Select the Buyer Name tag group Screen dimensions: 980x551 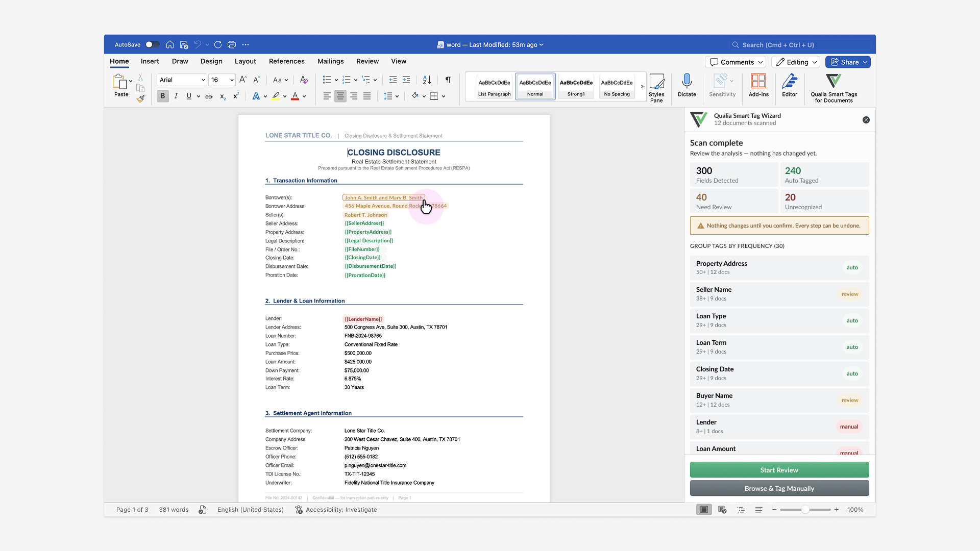tap(779, 400)
